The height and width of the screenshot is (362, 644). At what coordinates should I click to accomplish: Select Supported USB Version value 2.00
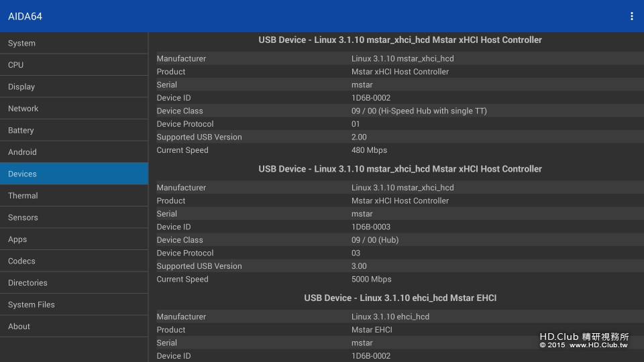tap(359, 137)
